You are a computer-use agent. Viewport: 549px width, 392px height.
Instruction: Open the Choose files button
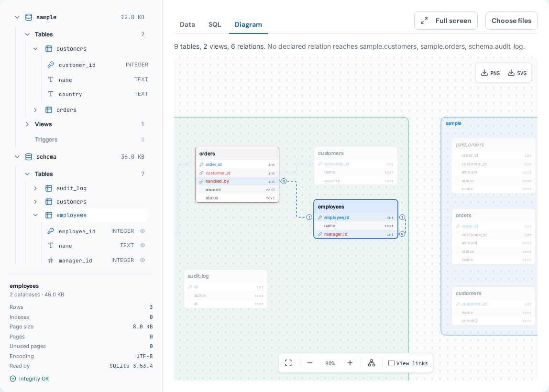coord(511,21)
